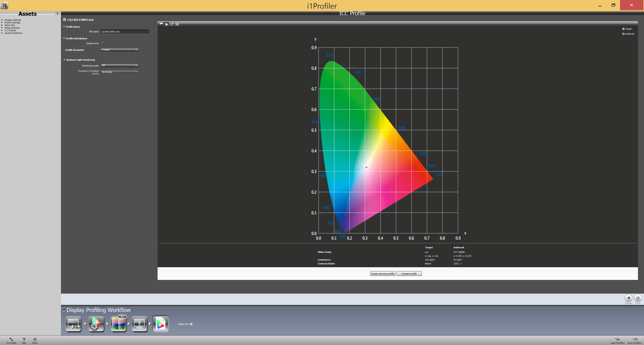Expand Saved Workflows in Assets tree
Screen dimensions: 644x345
point(2,33)
